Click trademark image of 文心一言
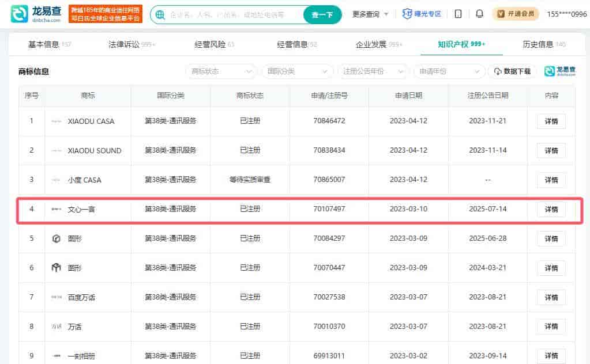 [x=56, y=209]
